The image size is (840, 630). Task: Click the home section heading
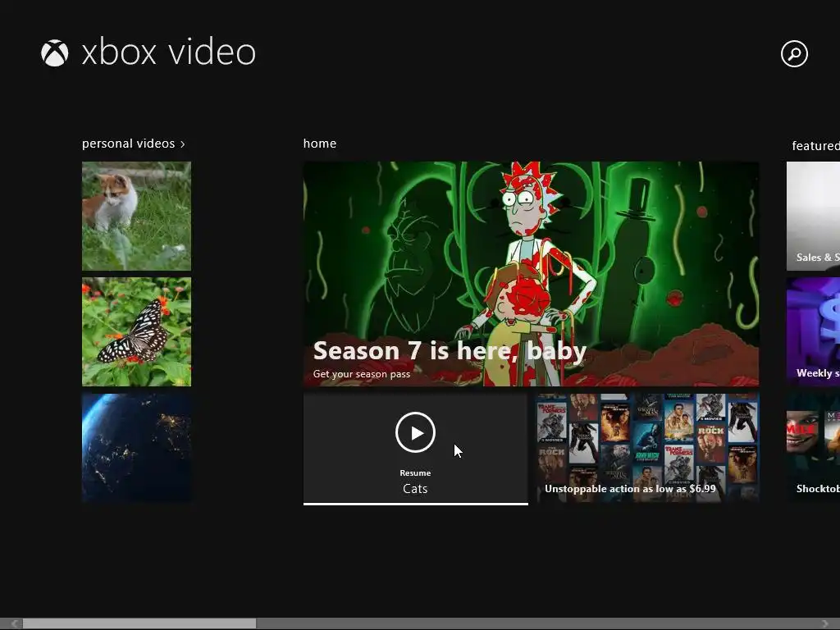click(320, 144)
